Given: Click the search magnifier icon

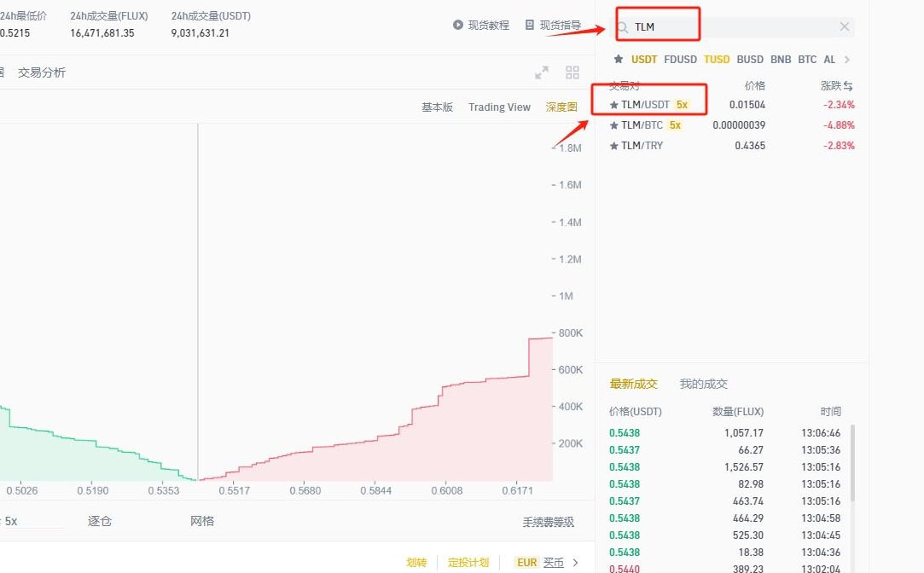Looking at the screenshot, I should 623,27.
